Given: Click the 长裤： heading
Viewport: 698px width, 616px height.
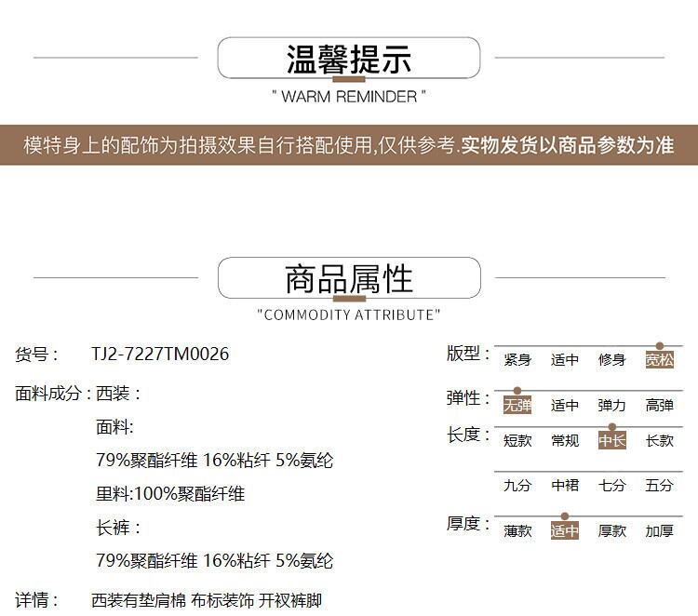Looking at the screenshot, I should (x=118, y=528).
